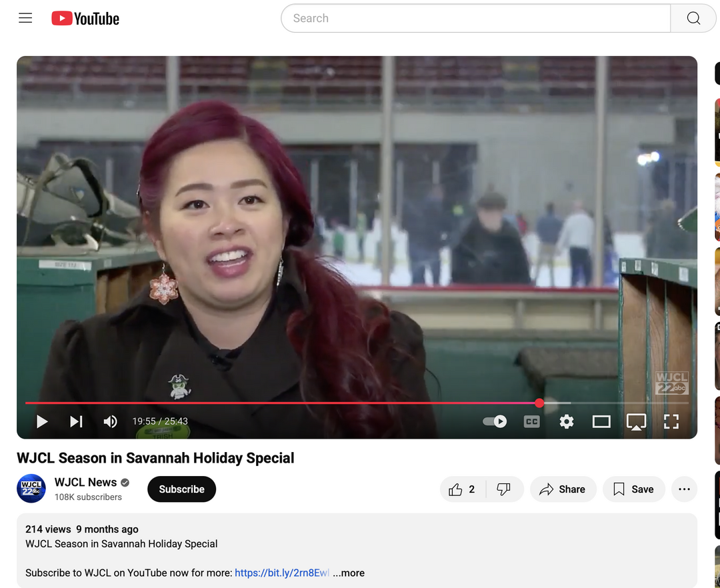720x588 pixels.
Task: Enter full screen mode
Action: [x=671, y=421]
